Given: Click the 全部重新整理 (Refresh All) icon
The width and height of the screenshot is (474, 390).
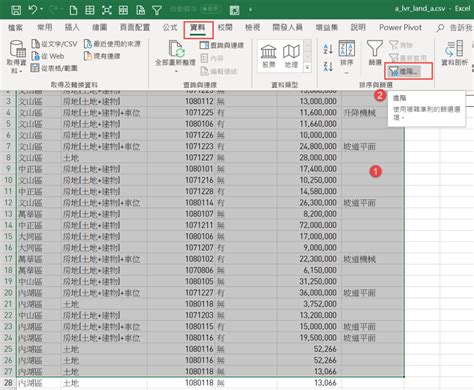Looking at the screenshot, I should tap(177, 49).
